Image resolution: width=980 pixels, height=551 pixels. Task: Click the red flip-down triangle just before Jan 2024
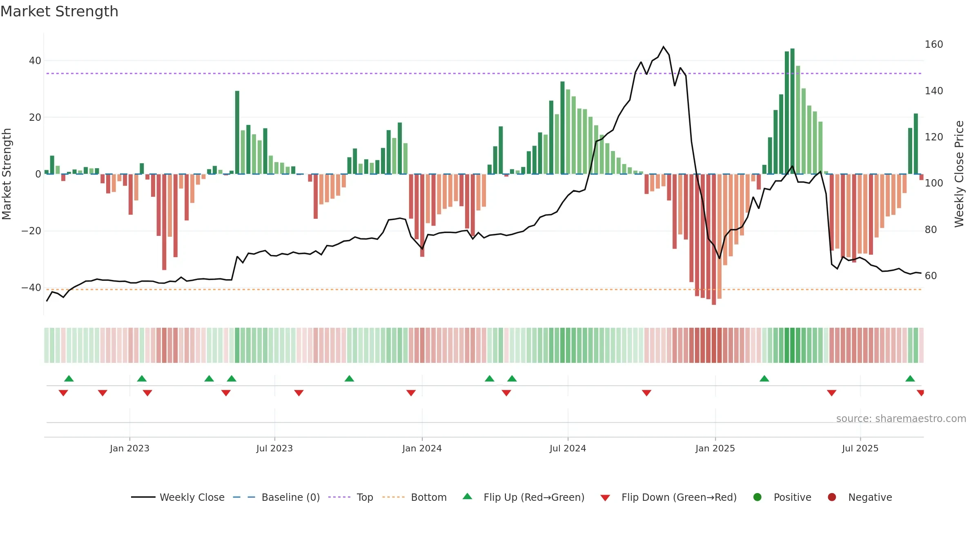pos(411,393)
